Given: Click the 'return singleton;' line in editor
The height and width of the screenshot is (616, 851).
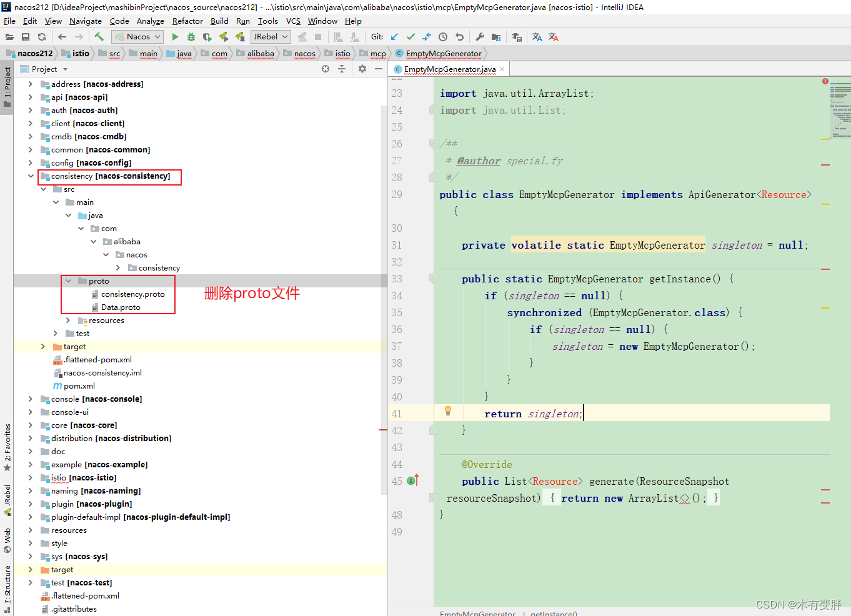Looking at the screenshot, I should point(533,414).
